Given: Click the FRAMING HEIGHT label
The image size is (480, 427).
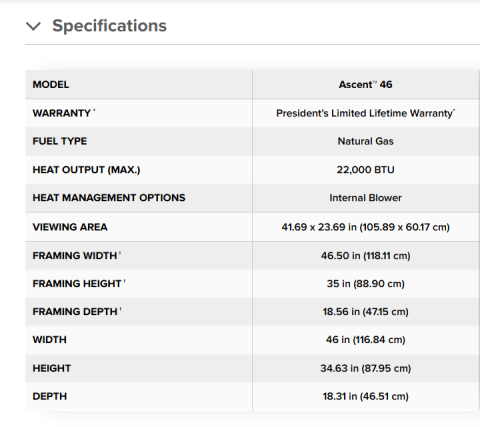Looking at the screenshot, I should pyautogui.click(x=77, y=284).
